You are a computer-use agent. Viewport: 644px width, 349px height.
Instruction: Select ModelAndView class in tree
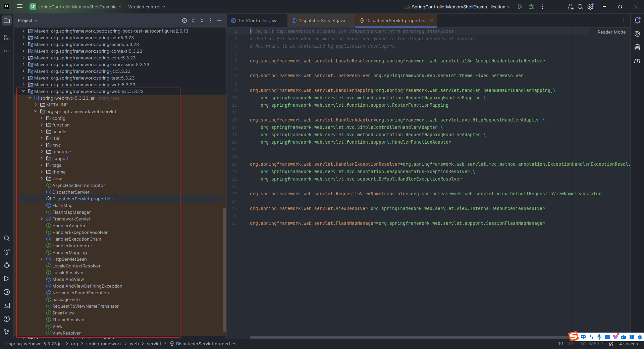click(x=68, y=279)
